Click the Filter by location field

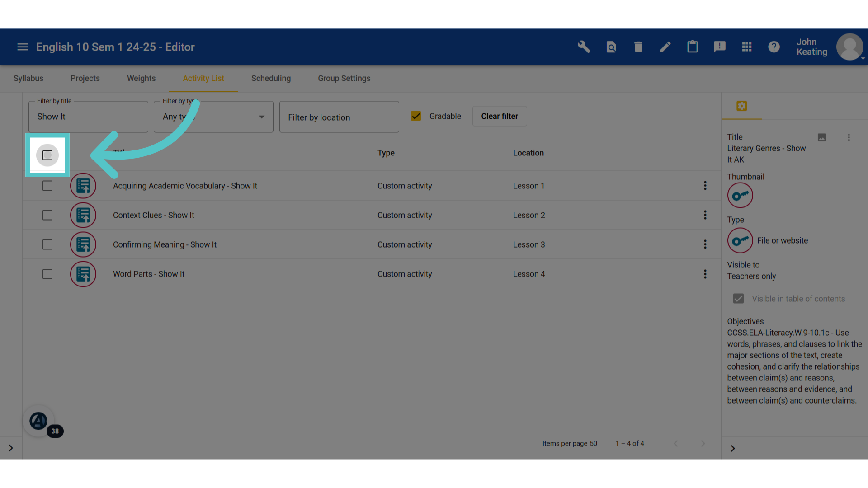point(339,117)
